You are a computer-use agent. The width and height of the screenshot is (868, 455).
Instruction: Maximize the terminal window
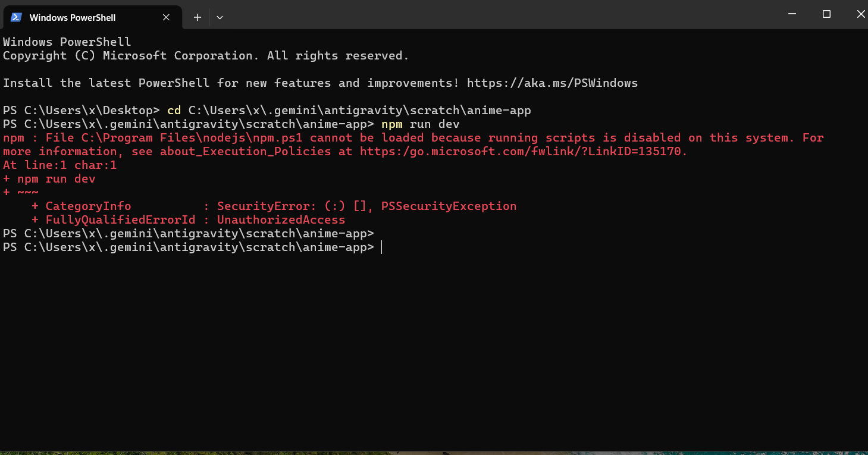826,14
